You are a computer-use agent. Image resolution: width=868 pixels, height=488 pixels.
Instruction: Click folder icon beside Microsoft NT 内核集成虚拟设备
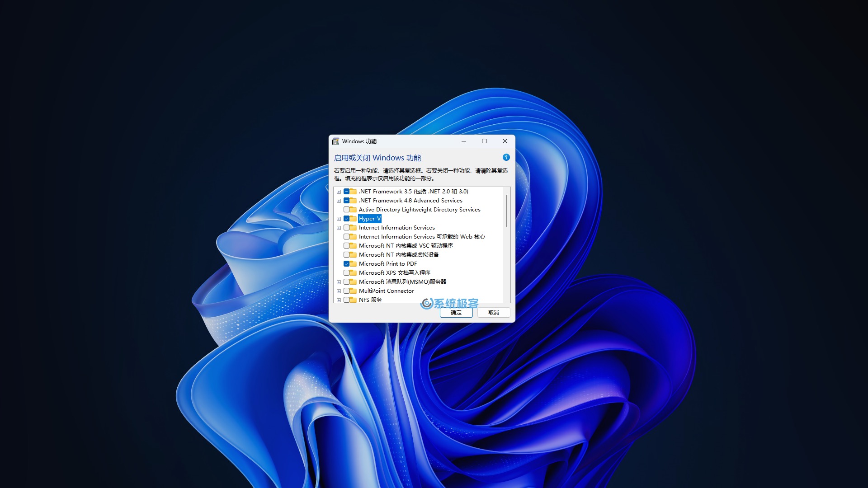coord(353,255)
